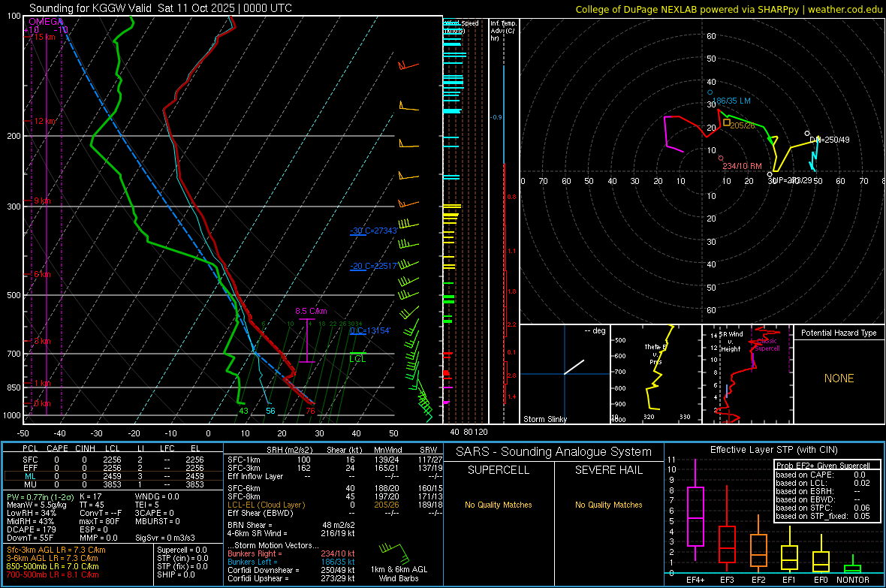Click the SARS - Sounding Analogue System heading
The image size is (886, 588).
[x=554, y=452]
